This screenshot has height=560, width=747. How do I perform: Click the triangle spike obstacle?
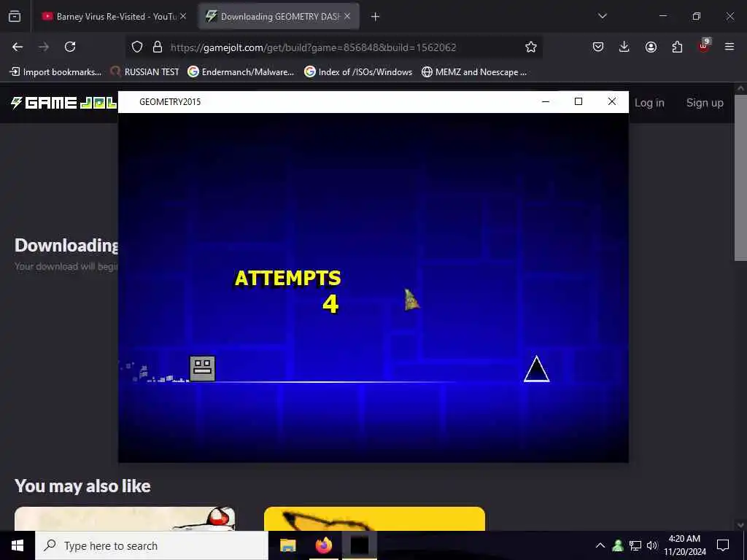[536, 368]
